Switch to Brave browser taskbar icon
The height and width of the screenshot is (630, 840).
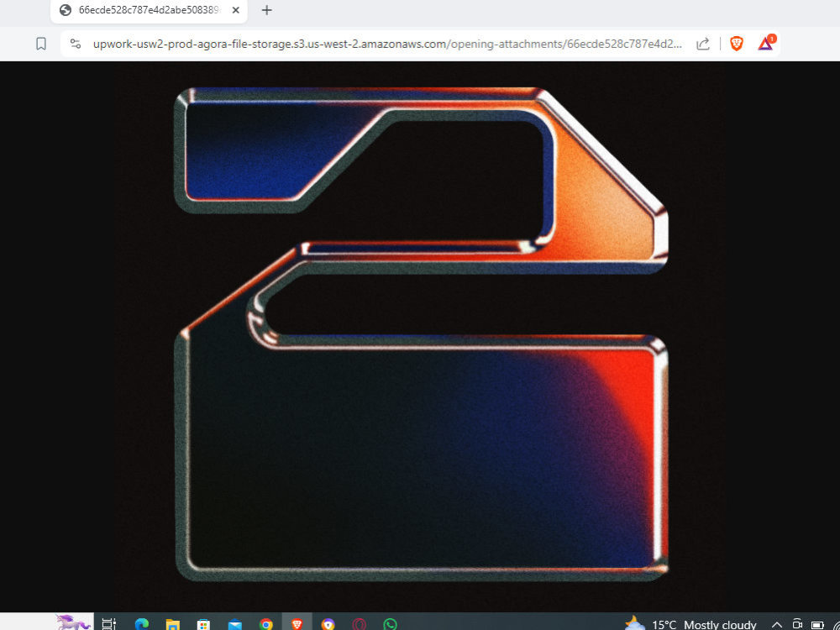coord(297,624)
